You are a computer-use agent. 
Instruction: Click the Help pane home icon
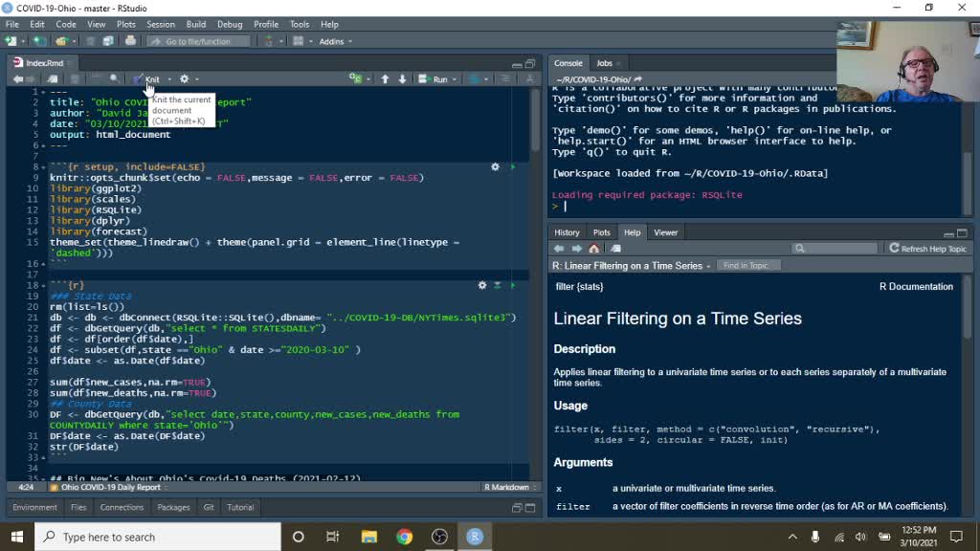tap(593, 249)
